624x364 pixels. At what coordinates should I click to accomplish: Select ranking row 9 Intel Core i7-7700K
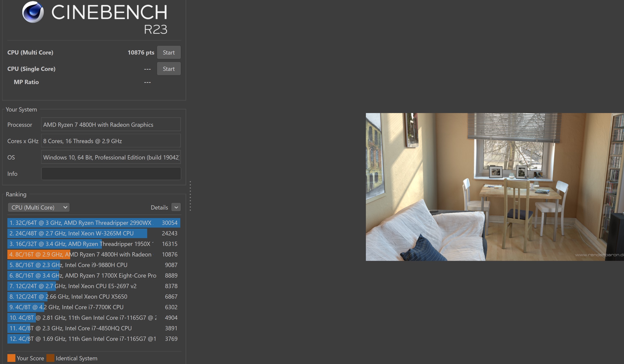coord(94,307)
